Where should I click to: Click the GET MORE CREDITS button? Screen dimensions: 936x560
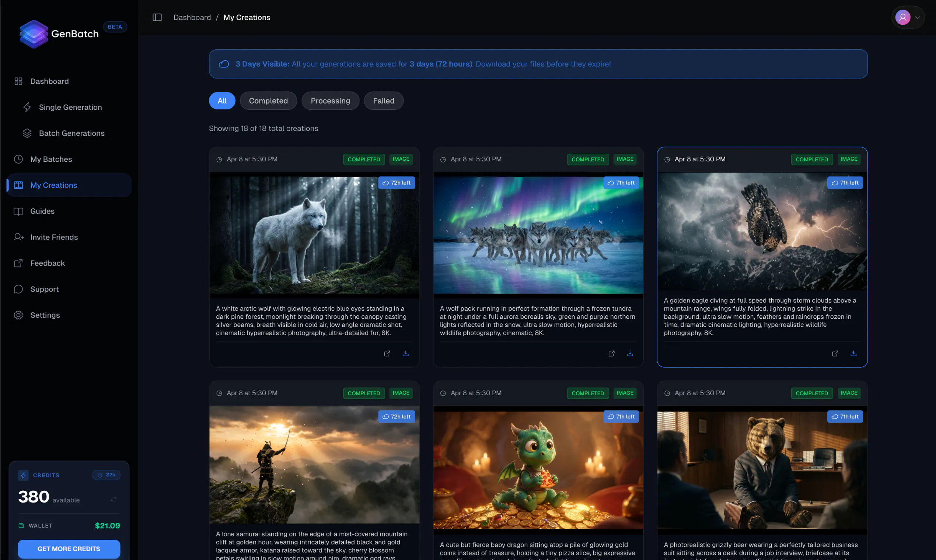(69, 549)
